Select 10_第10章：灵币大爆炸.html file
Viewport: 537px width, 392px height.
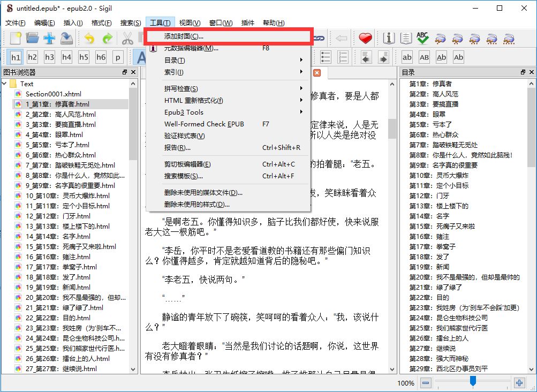[67, 195]
